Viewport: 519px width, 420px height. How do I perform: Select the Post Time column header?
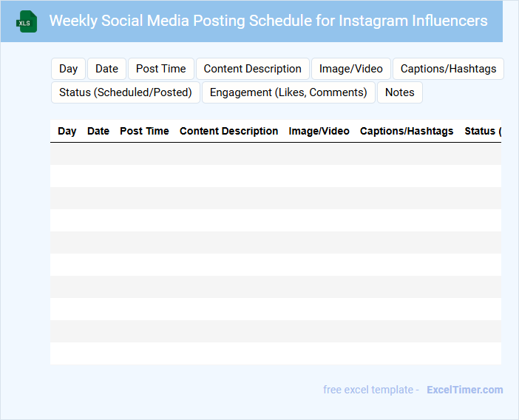144,131
